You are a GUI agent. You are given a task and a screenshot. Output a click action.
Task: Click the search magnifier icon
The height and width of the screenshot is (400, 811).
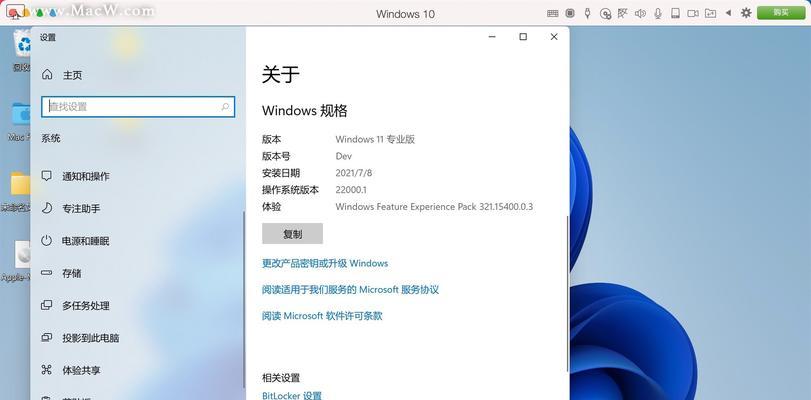[225, 107]
